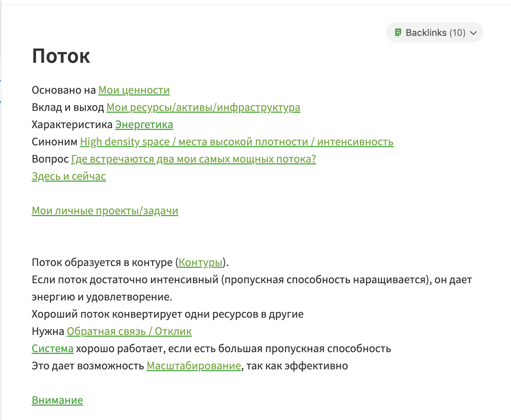Open the Внимание link at bottom

(57, 400)
